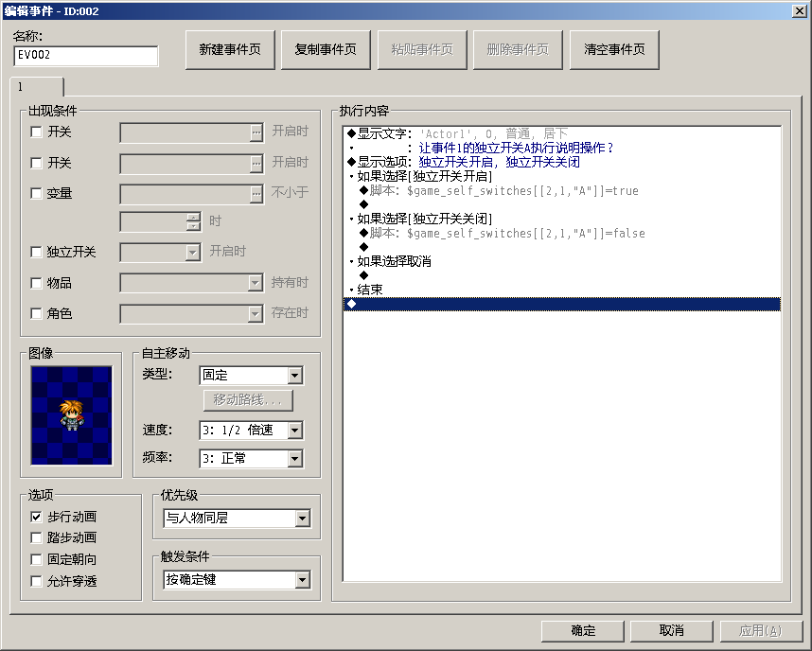This screenshot has height=651, width=812.
Task: Uncheck the 步行动画 option
Action: coord(36,517)
